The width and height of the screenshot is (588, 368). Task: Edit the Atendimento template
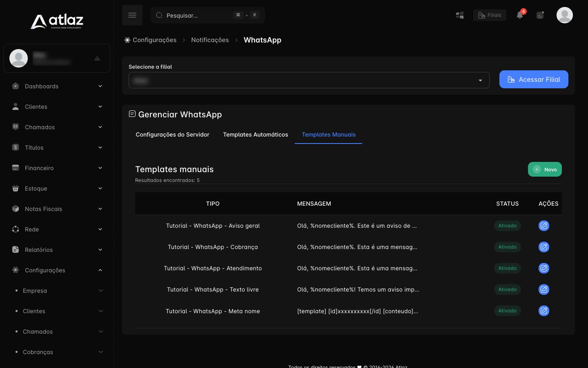[x=544, y=268]
